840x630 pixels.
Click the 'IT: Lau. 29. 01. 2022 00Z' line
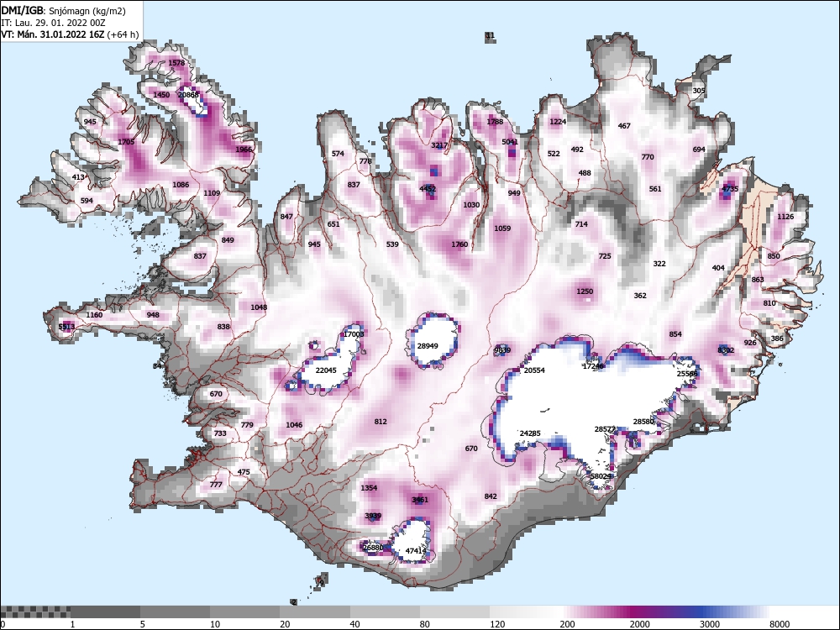pyautogui.click(x=52, y=23)
